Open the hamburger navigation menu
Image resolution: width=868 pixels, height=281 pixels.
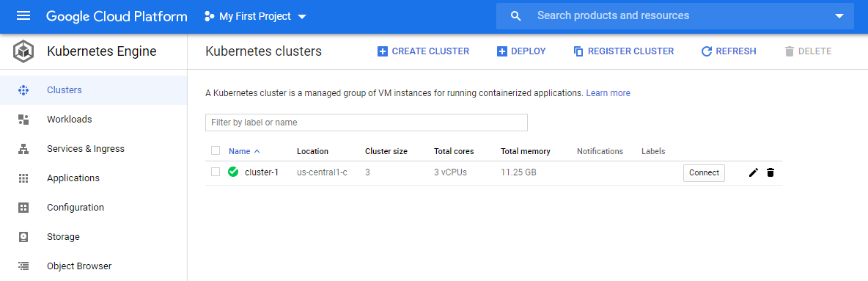[23, 16]
